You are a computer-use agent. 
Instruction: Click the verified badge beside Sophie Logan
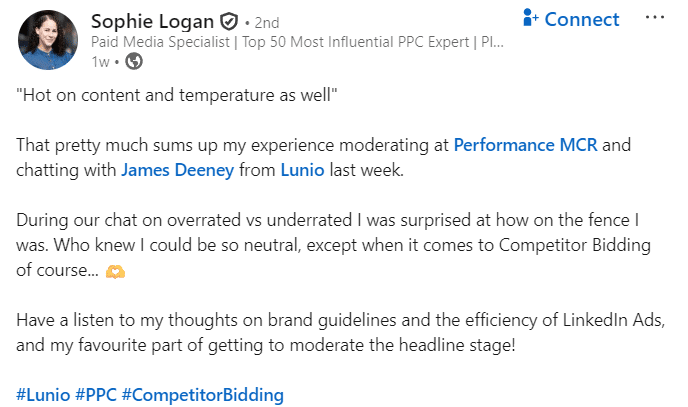tap(229, 22)
